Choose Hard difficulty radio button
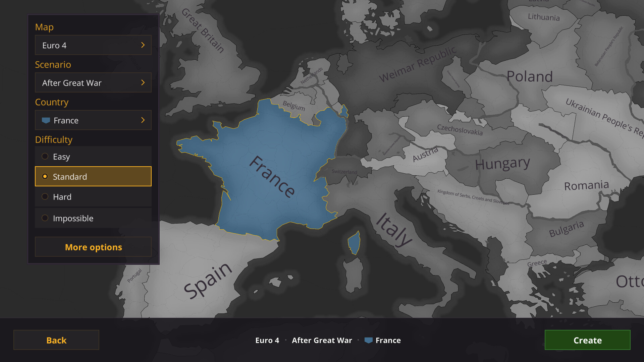The image size is (644, 362). tap(45, 197)
